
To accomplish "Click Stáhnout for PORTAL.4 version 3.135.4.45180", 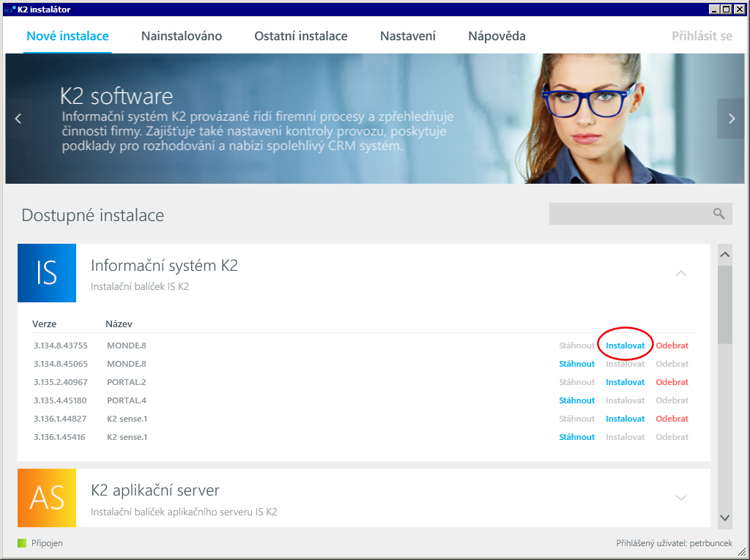I will (x=577, y=400).
